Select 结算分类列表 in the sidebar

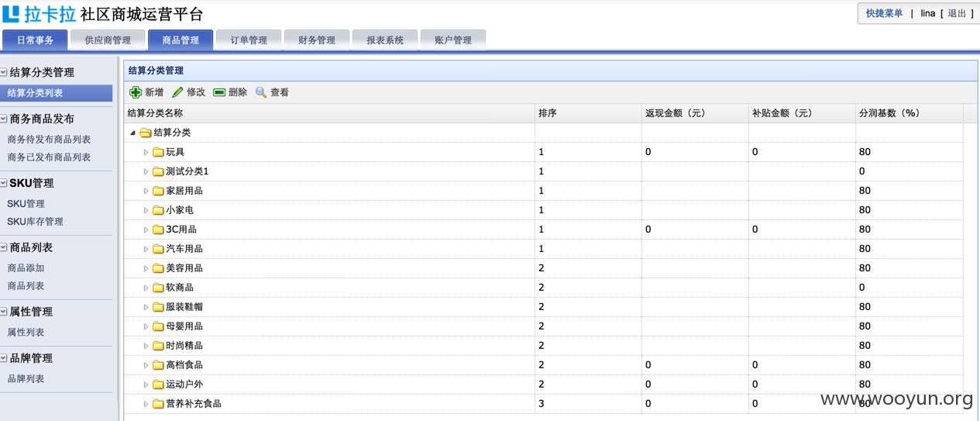pyautogui.click(x=56, y=93)
